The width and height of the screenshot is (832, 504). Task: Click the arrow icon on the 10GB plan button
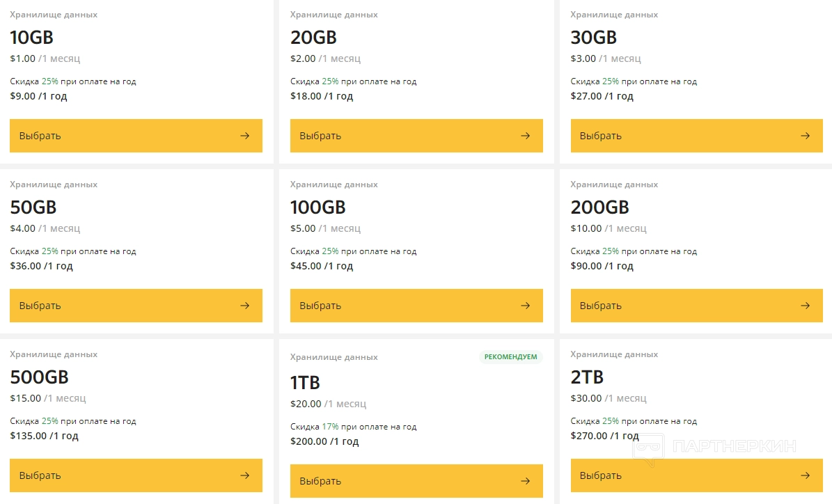(245, 136)
